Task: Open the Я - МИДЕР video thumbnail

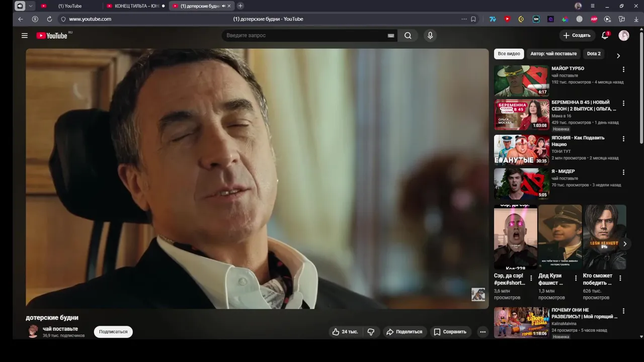Action: point(521,184)
